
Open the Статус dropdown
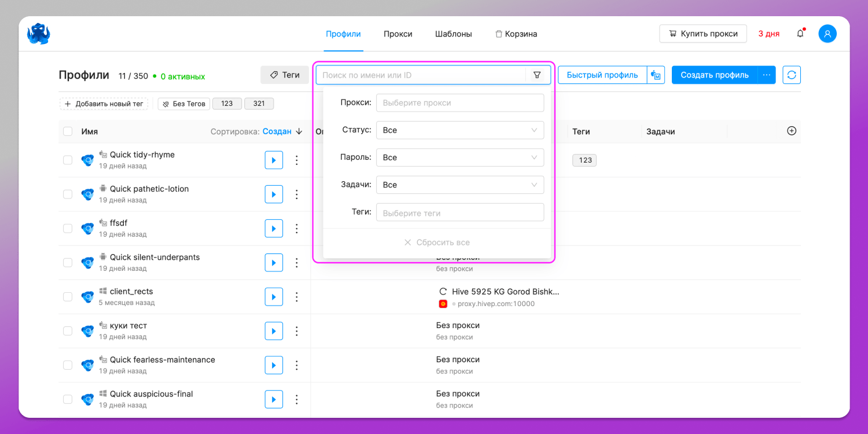pos(460,130)
